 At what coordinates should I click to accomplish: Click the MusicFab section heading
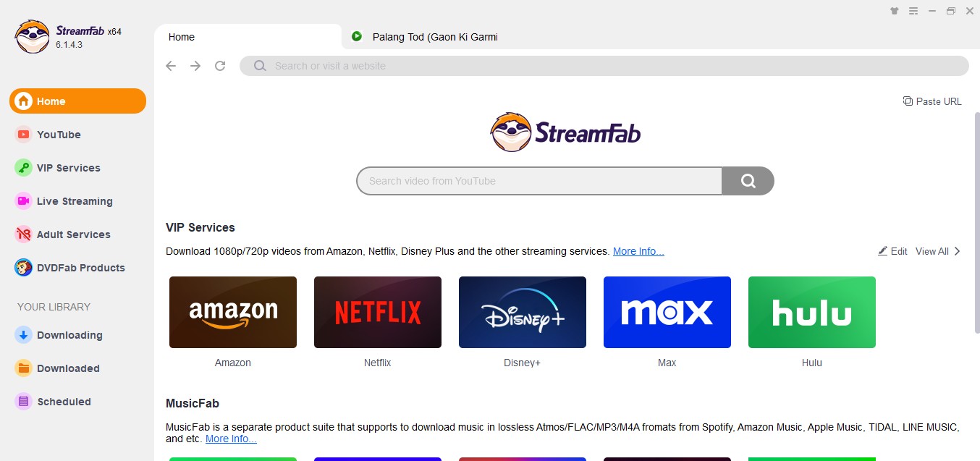click(x=193, y=403)
